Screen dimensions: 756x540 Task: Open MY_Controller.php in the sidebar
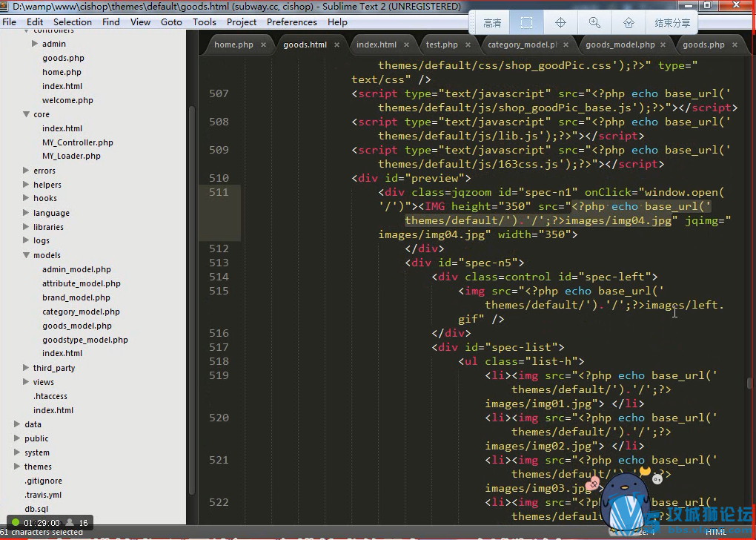tap(78, 142)
